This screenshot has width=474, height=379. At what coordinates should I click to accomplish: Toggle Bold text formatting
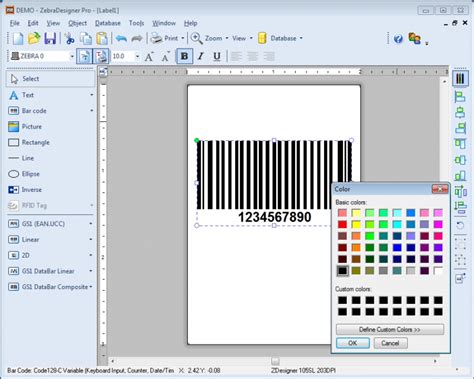[184, 56]
